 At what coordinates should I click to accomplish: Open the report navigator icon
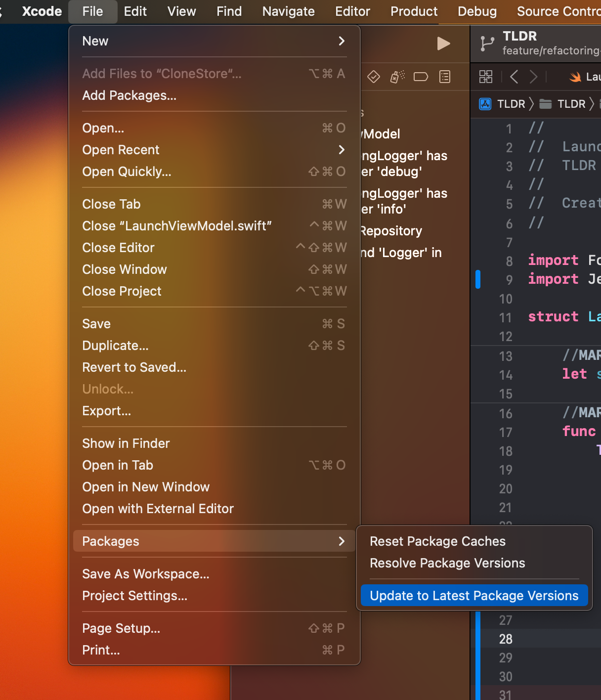click(445, 77)
